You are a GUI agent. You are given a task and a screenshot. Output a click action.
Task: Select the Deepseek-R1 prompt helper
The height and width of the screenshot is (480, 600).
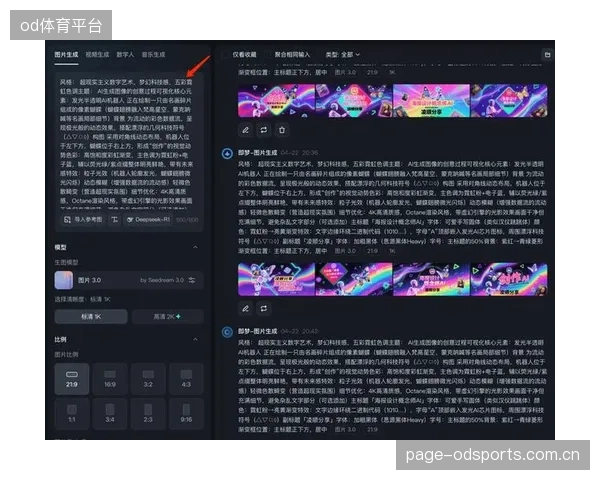148,219
